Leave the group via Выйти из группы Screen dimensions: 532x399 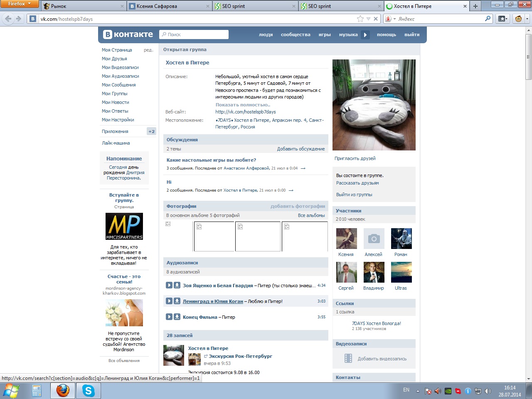coord(354,195)
